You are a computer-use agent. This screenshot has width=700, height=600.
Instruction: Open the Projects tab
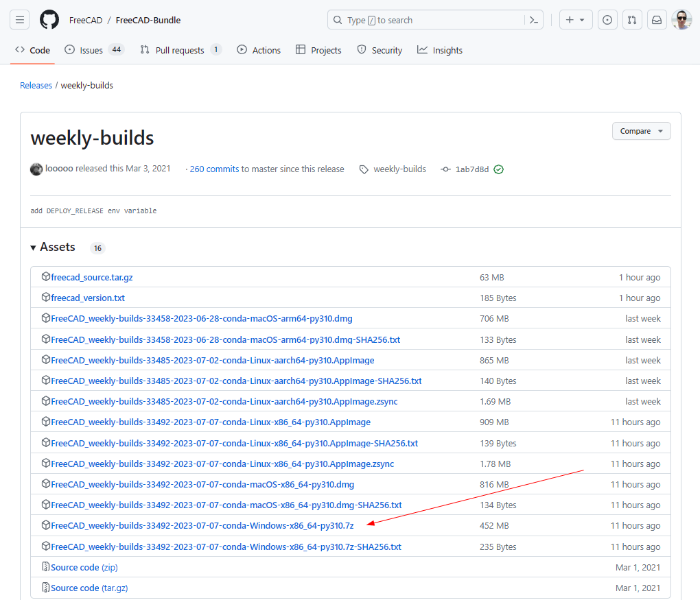318,51
